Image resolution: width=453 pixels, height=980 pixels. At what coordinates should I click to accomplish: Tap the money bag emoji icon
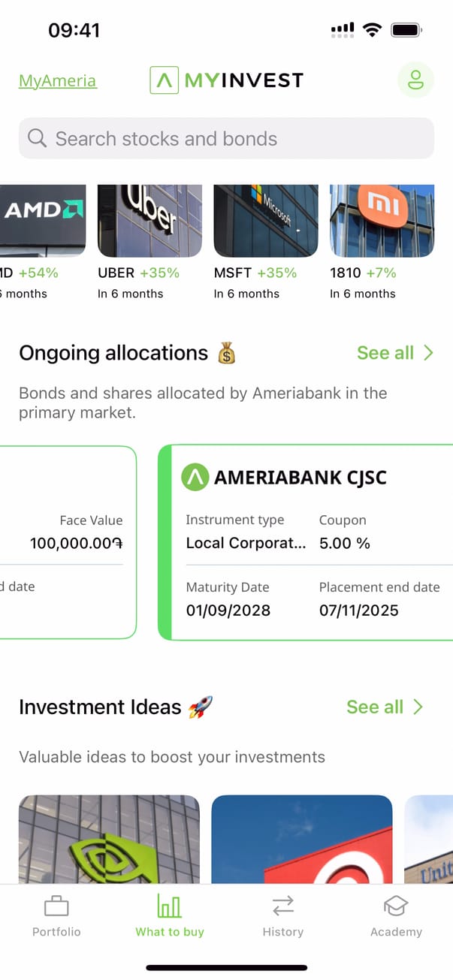point(226,353)
